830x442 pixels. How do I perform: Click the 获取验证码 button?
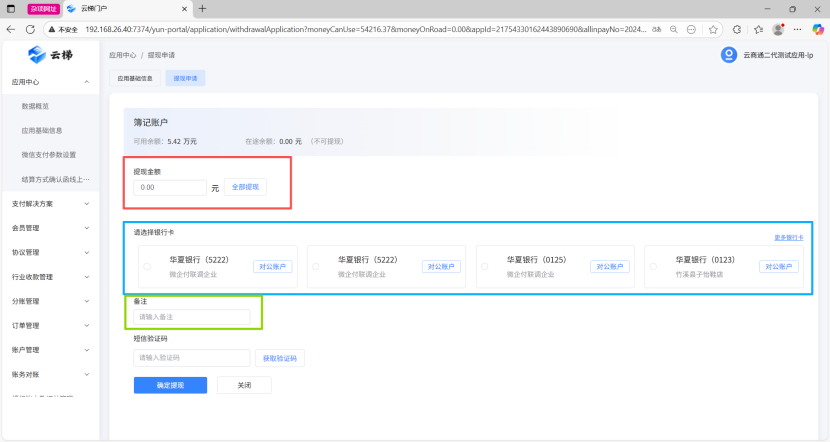(280, 358)
